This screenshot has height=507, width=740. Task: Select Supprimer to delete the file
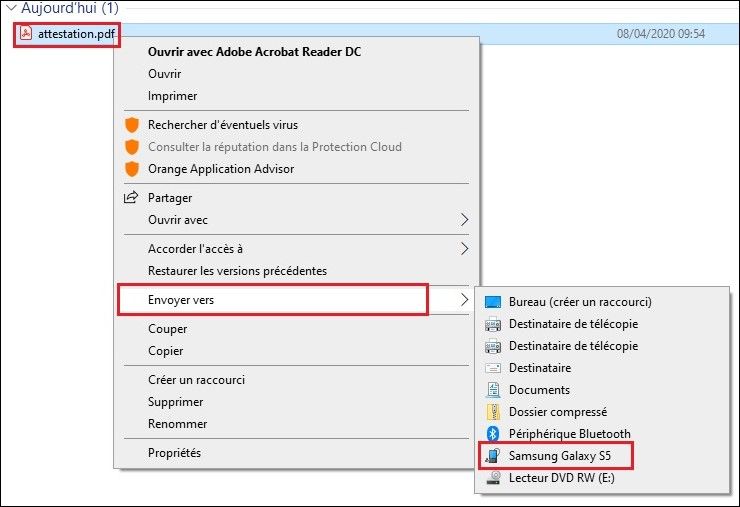pos(175,402)
